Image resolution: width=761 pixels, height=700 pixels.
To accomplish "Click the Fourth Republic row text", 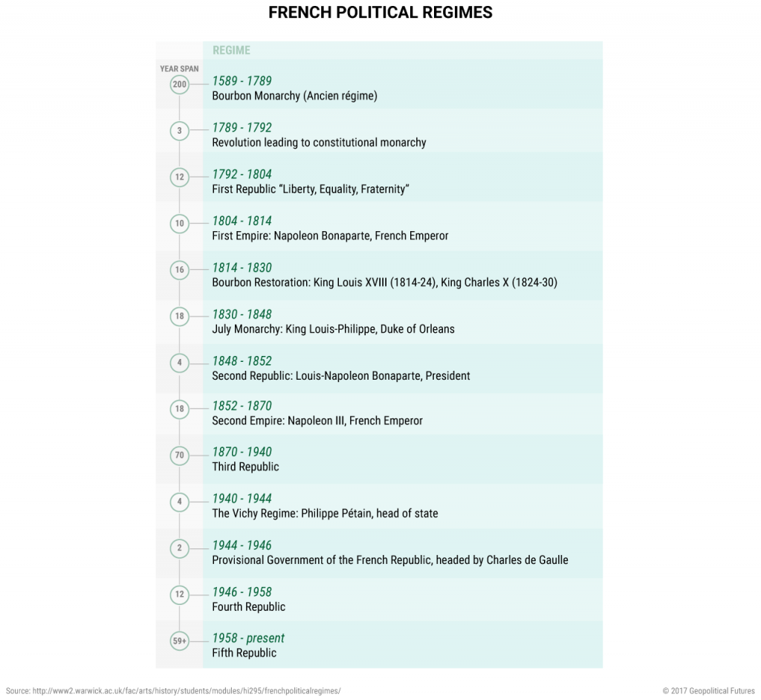I will click(248, 607).
